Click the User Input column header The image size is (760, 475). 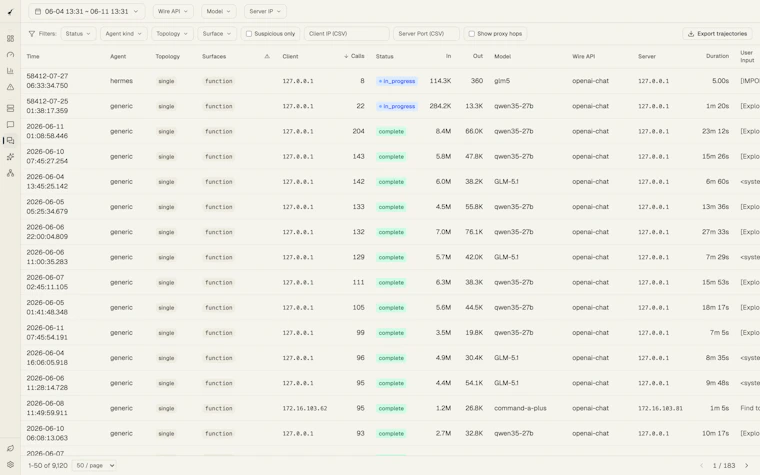(747, 57)
